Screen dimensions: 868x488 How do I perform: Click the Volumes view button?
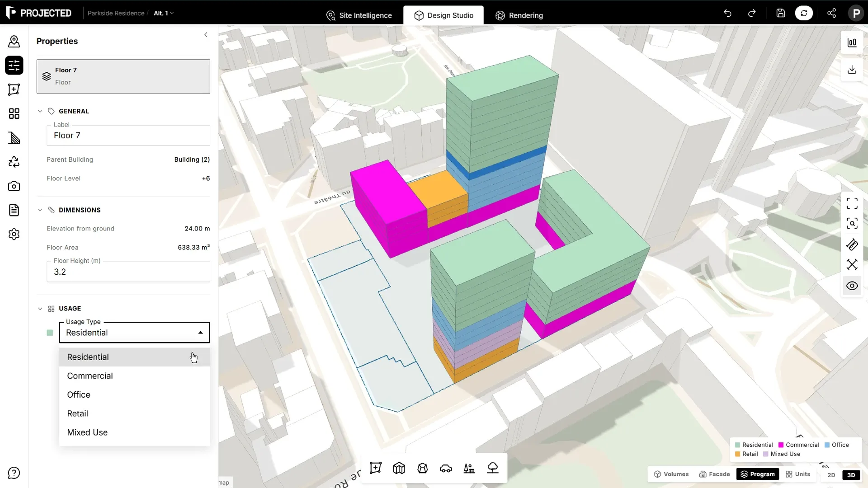pos(671,474)
